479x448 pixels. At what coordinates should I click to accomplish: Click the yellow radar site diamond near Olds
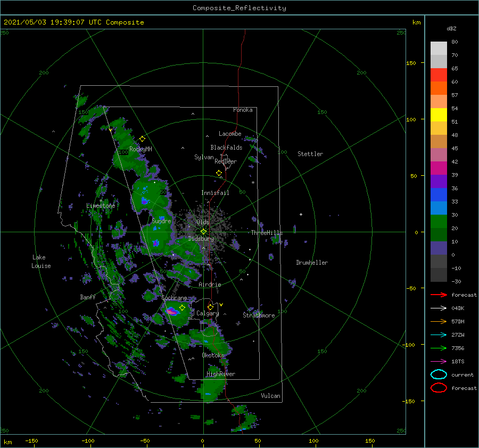pyautogui.click(x=203, y=232)
